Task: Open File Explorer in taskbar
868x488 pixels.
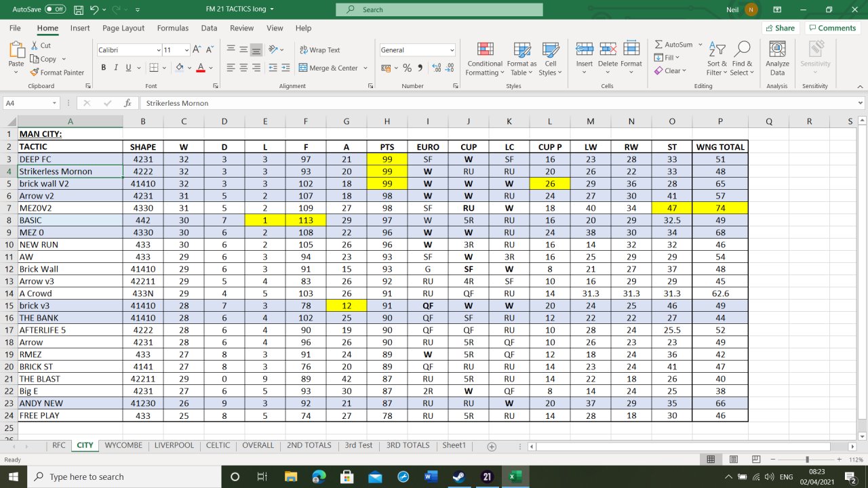Action: tap(291, 477)
